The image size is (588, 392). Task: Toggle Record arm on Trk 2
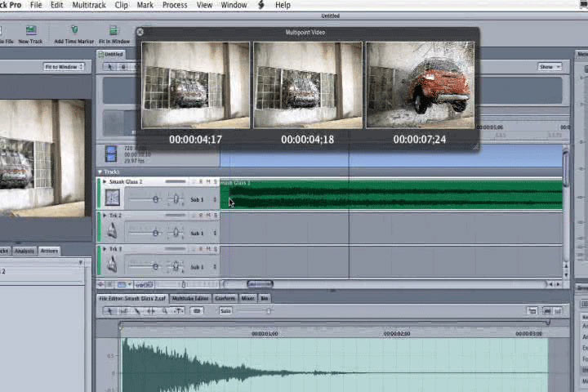(201, 216)
